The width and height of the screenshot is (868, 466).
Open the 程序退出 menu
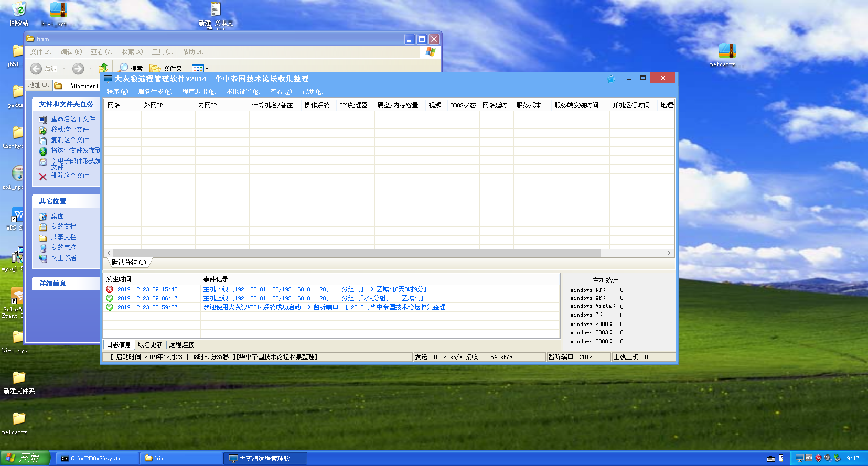199,92
